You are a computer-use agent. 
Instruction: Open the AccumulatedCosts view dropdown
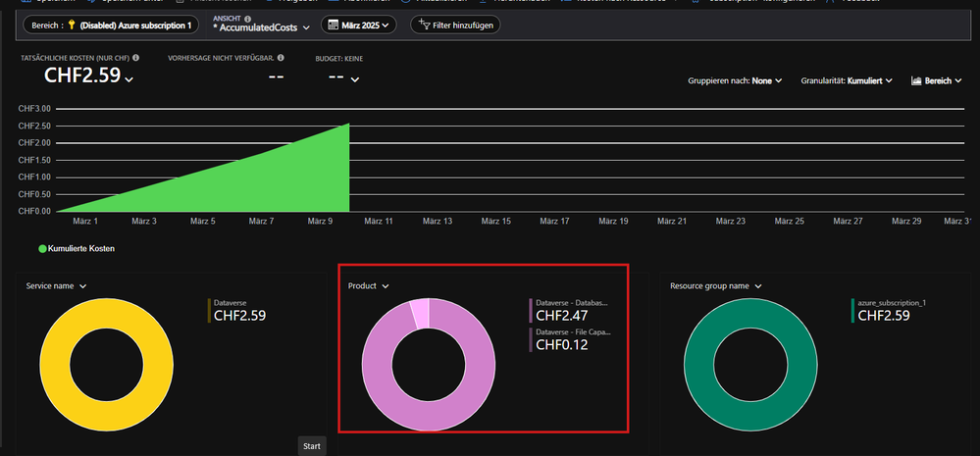(x=261, y=27)
